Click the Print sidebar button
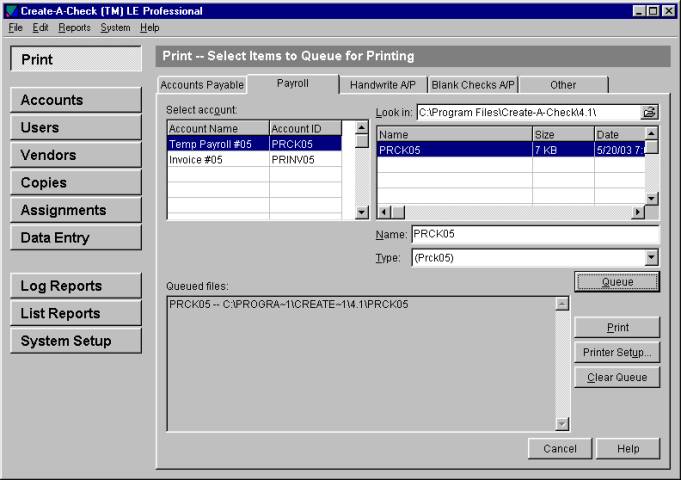This screenshot has height=480, width=681. tap(76, 59)
